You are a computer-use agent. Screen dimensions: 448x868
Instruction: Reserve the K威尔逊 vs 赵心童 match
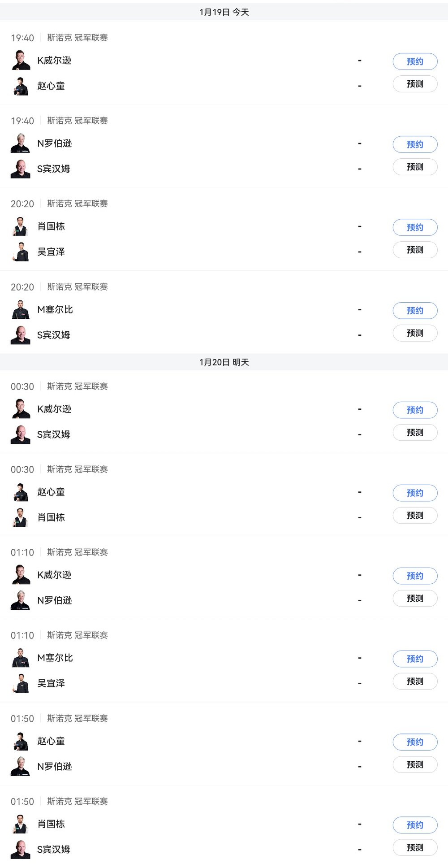[415, 61]
